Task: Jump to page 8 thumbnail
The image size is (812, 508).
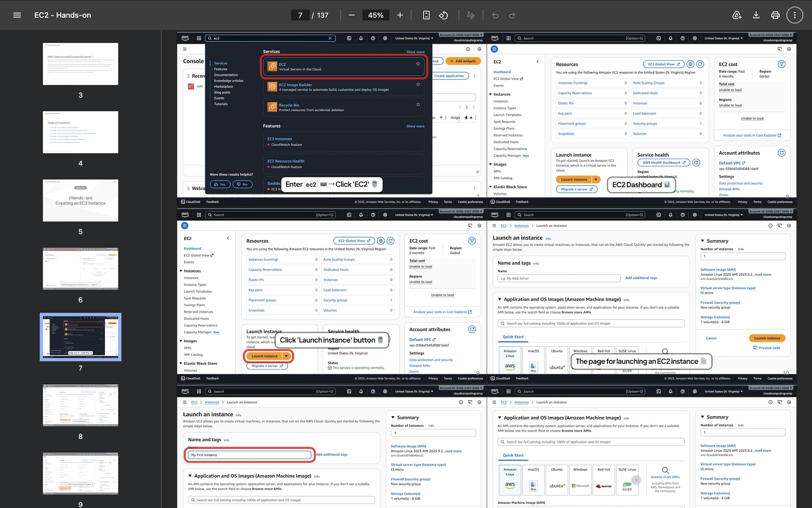Action: tap(80, 405)
